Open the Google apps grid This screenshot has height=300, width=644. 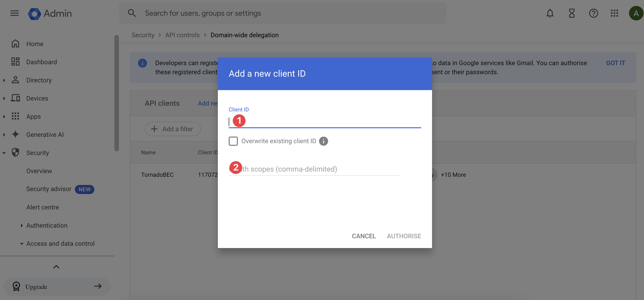coord(614,13)
